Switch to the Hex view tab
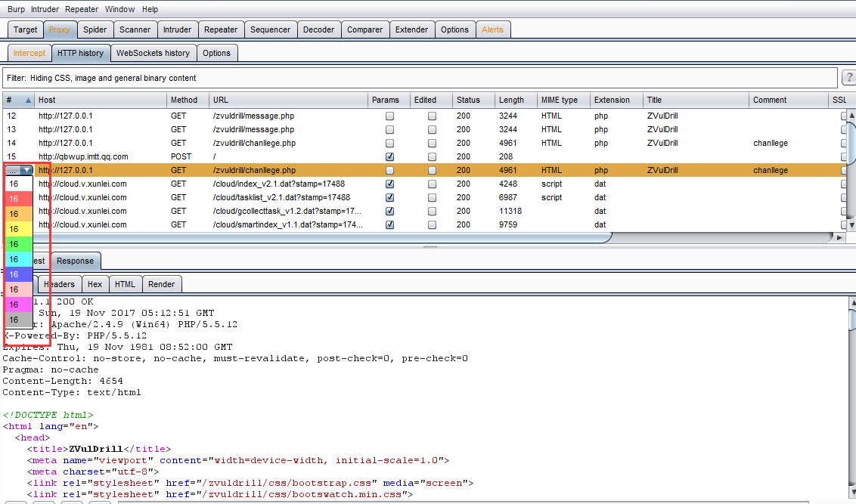 click(x=95, y=284)
